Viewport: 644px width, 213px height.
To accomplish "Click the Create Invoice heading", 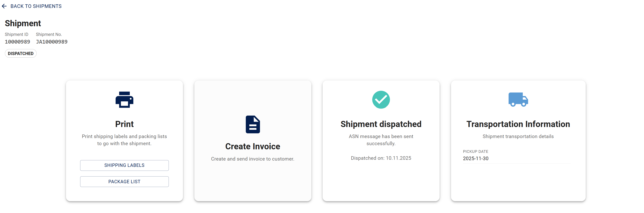I will click(x=252, y=146).
